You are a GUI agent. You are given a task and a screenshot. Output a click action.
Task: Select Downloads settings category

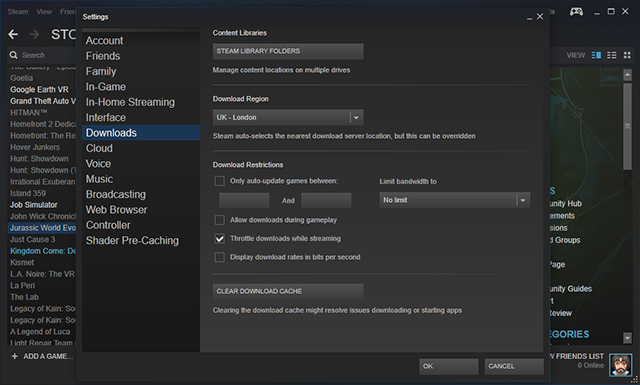[x=141, y=133]
